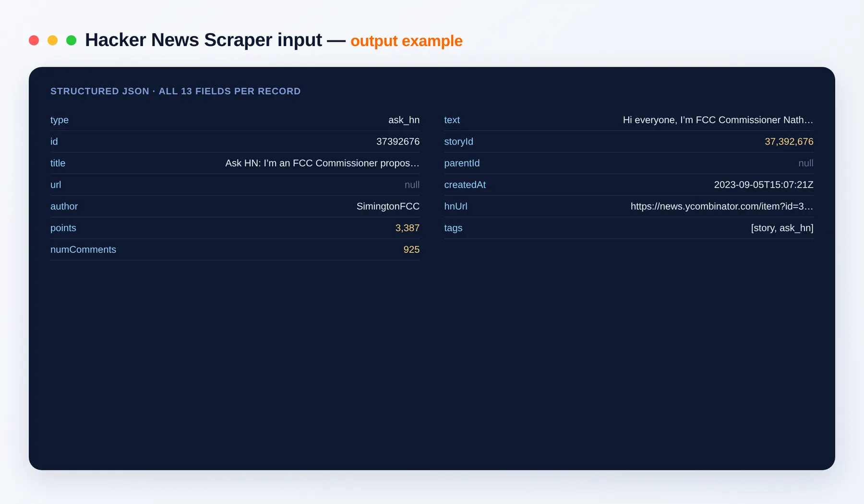Select the 'text' field label
The image size is (864, 504).
(452, 120)
